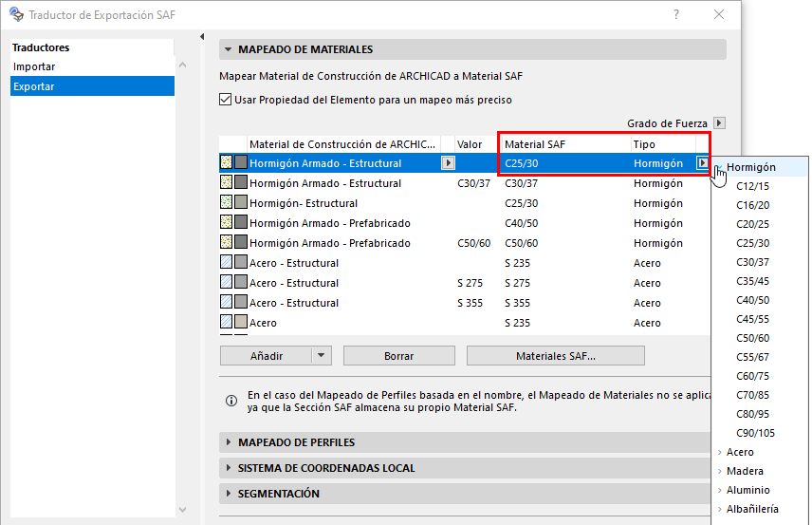Open the Materiales SAF... dialog button

point(556,355)
